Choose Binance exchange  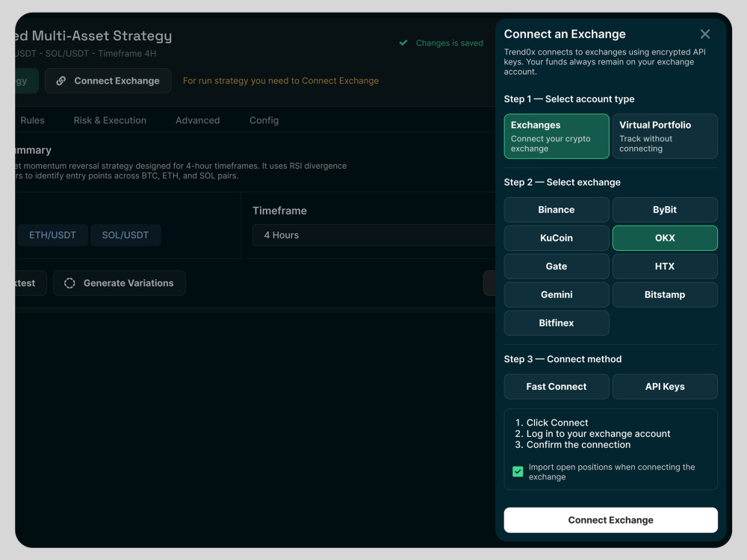[557, 210]
